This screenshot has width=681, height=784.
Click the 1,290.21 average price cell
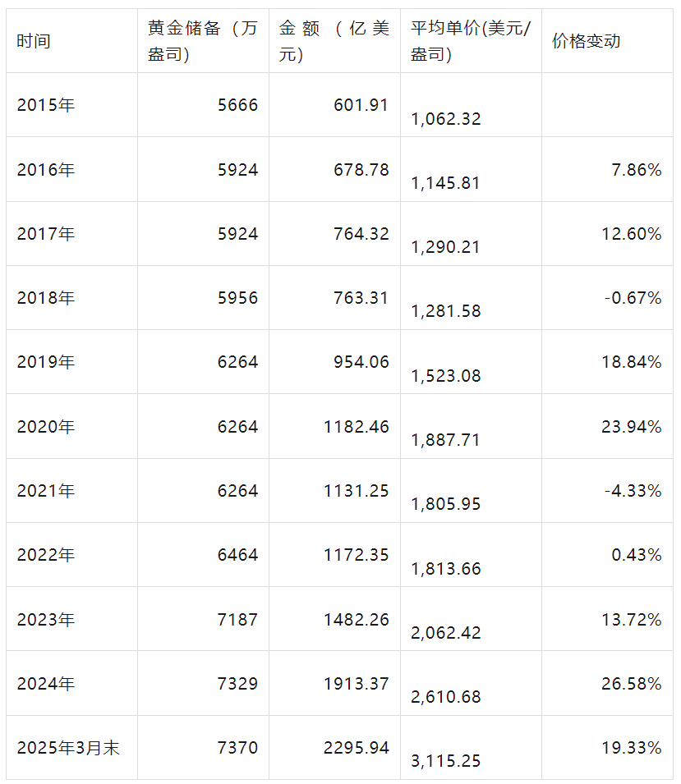tap(471, 233)
